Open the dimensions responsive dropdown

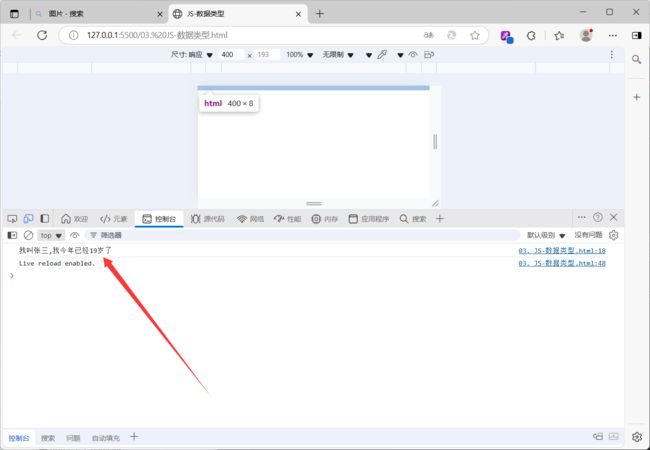point(192,55)
